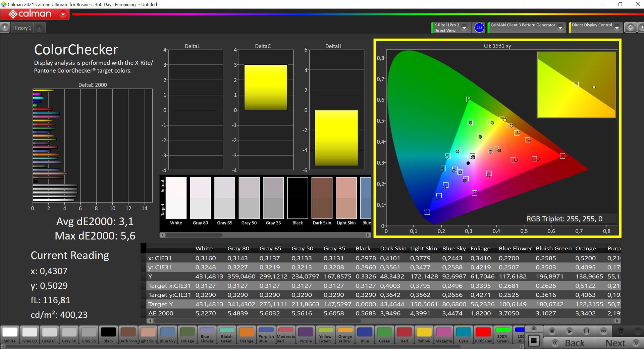Click the swatch strip right scroll arrow

[x=522, y=346]
